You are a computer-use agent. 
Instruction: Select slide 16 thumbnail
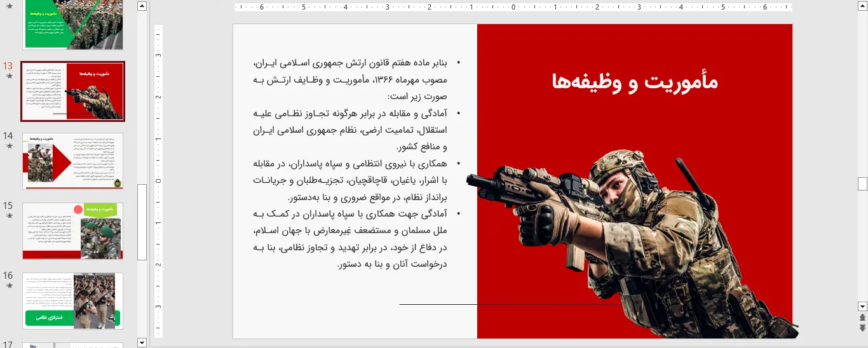(73, 300)
